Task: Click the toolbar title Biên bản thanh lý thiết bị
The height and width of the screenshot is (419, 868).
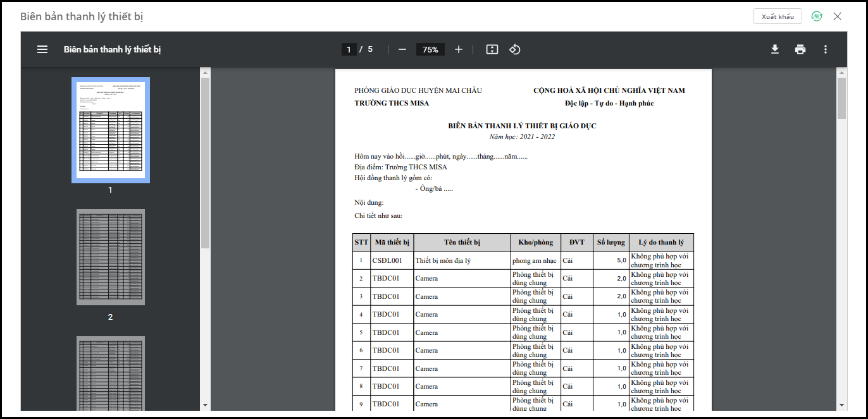Action: (113, 49)
